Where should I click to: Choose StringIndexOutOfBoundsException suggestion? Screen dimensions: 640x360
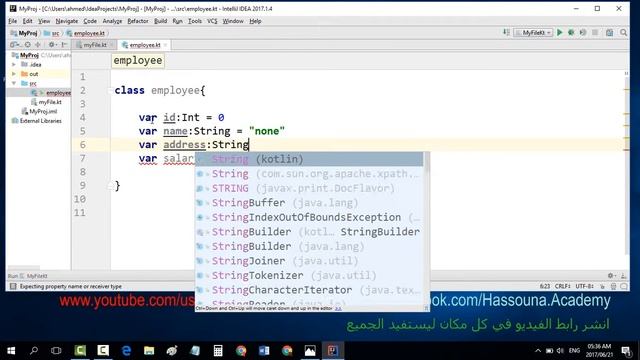pyautogui.click(x=309, y=217)
